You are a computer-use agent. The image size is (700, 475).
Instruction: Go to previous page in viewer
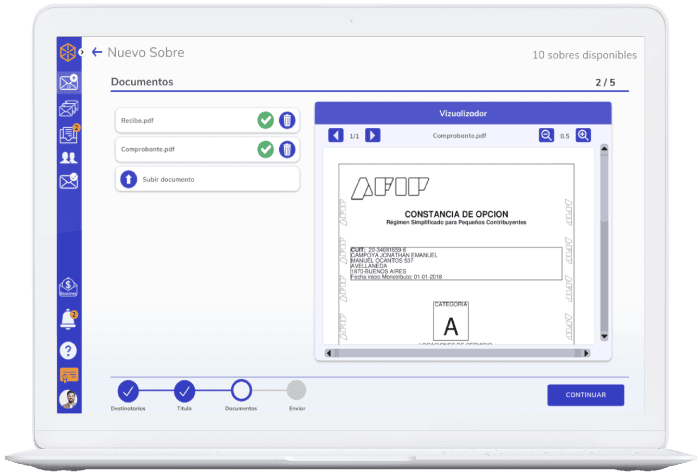coord(336,135)
